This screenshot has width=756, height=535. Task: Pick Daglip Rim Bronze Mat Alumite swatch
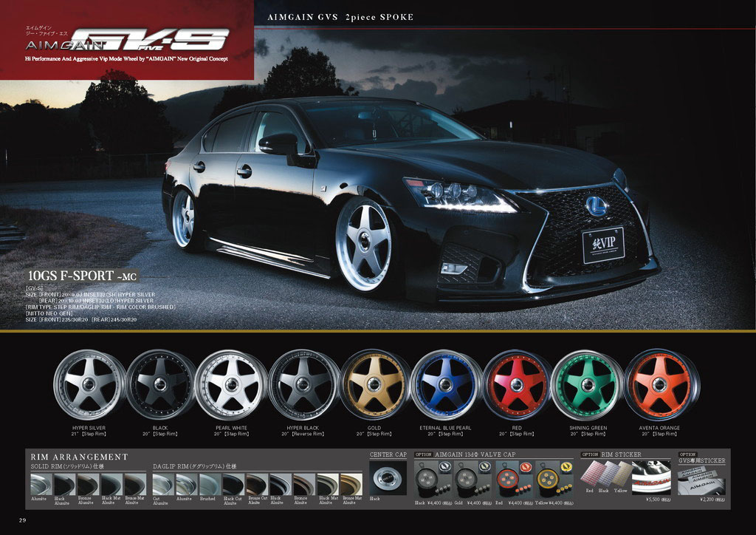point(351,484)
